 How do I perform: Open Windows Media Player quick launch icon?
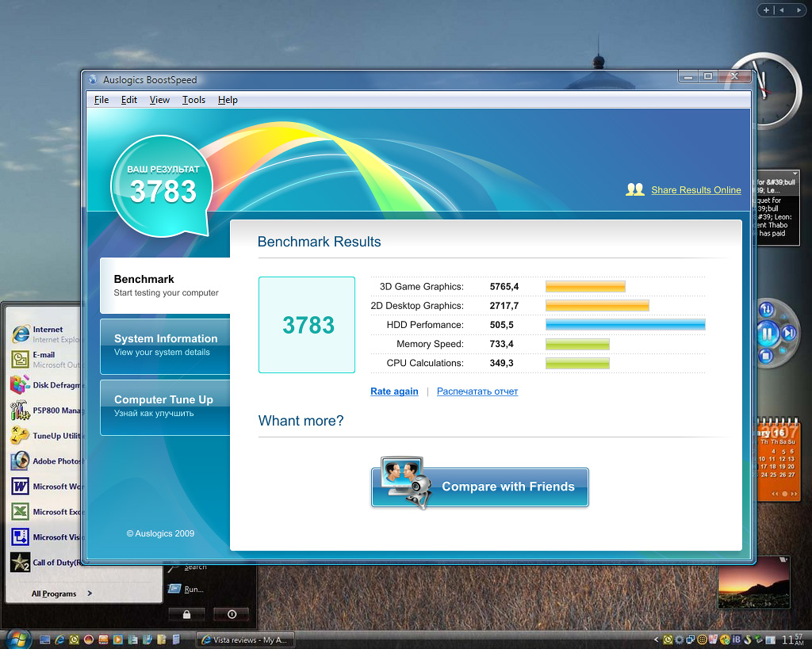117,639
